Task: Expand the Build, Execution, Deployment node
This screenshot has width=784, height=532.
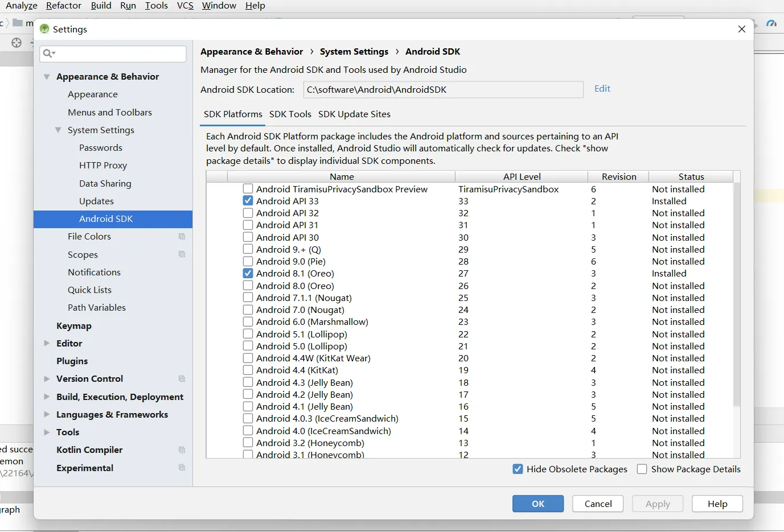Action: point(47,397)
